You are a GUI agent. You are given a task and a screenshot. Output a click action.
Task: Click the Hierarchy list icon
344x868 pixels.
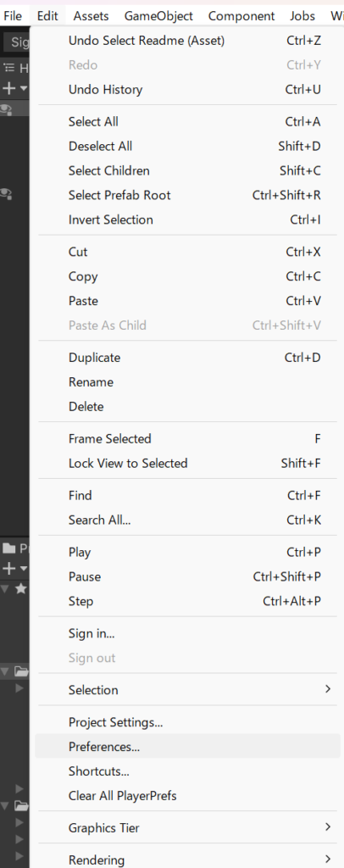tap(8, 68)
